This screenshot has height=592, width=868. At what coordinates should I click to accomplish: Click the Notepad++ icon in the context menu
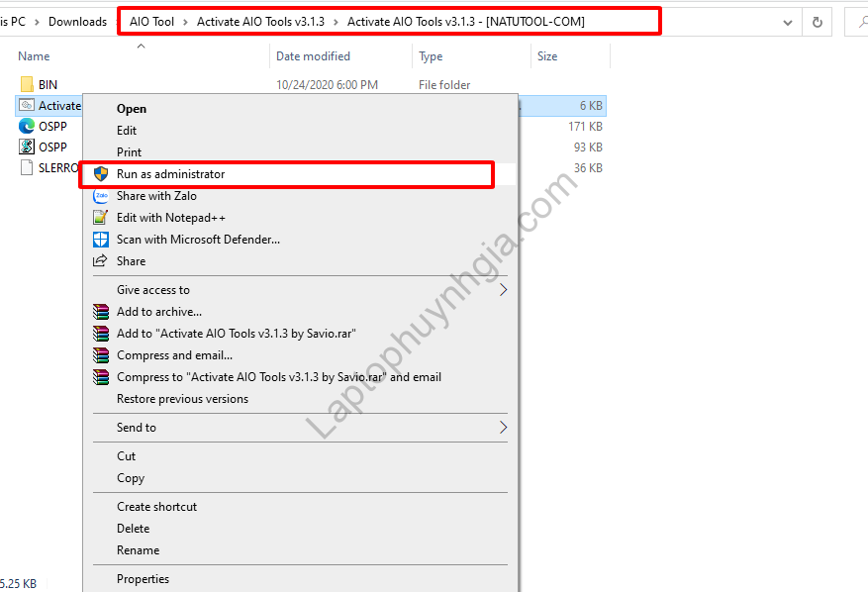(x=101, y=218)
